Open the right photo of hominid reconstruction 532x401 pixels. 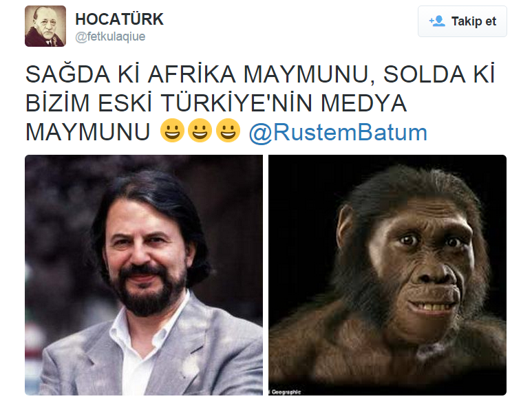[387, 275]
